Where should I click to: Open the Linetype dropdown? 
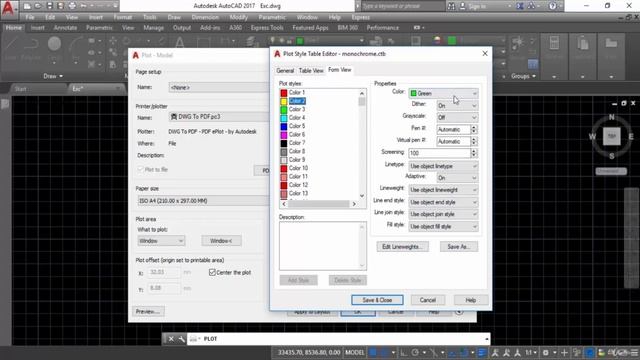point(443,166)
